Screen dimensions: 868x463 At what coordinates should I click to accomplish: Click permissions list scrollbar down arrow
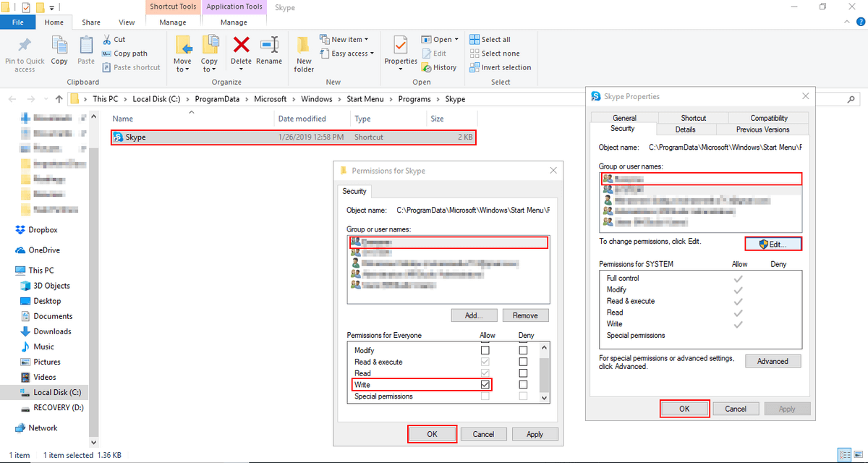[545, 397]
